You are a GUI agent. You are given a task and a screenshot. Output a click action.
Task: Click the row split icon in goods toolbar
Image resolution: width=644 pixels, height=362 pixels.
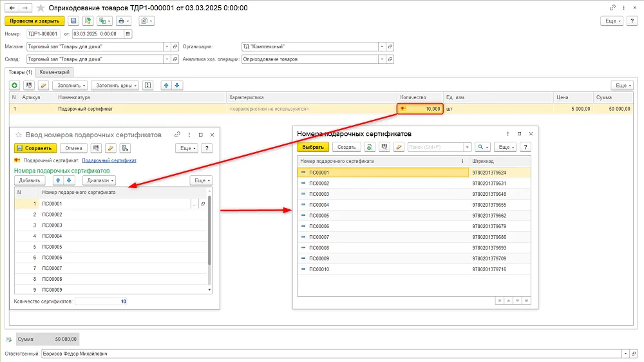tap(148, 86)
